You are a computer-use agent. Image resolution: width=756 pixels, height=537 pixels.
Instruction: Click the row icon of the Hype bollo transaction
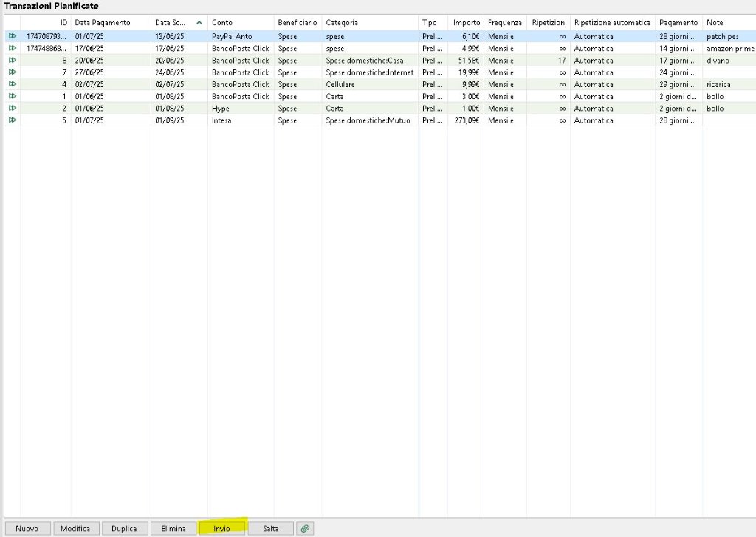[x=12, y=109]
